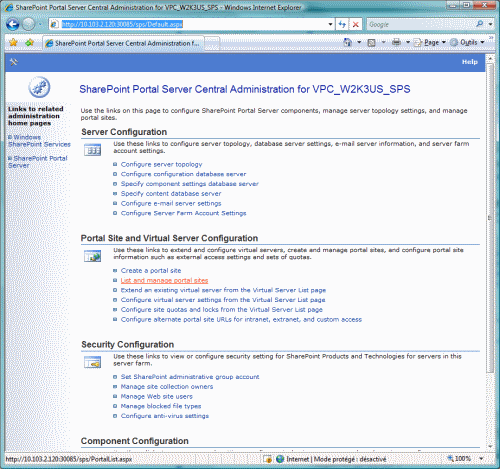Screen dimensions: 500x469
Task: Open Configure virtual server settings link
Action: point(223,300)
